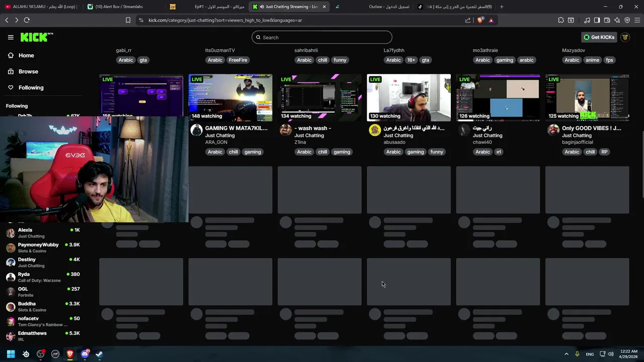Open the browser main menu

[637, 20]
